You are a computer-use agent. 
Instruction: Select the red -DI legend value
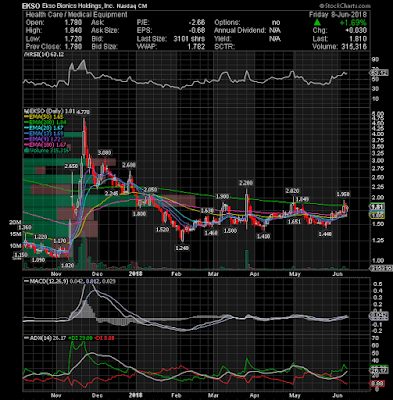[104, 338]
